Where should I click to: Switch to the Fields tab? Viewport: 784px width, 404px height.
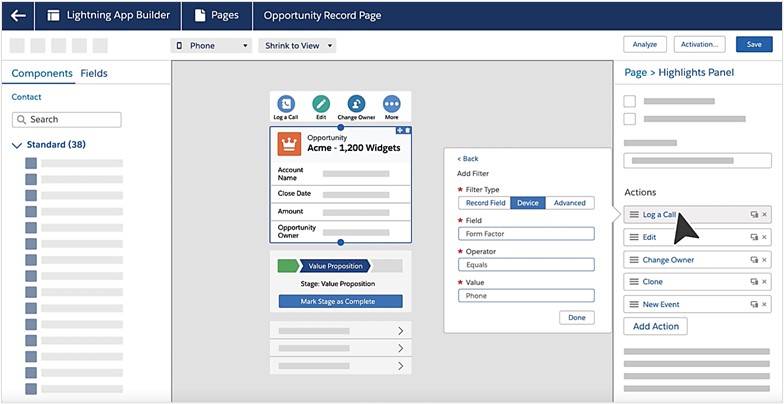tap(94, 73)
